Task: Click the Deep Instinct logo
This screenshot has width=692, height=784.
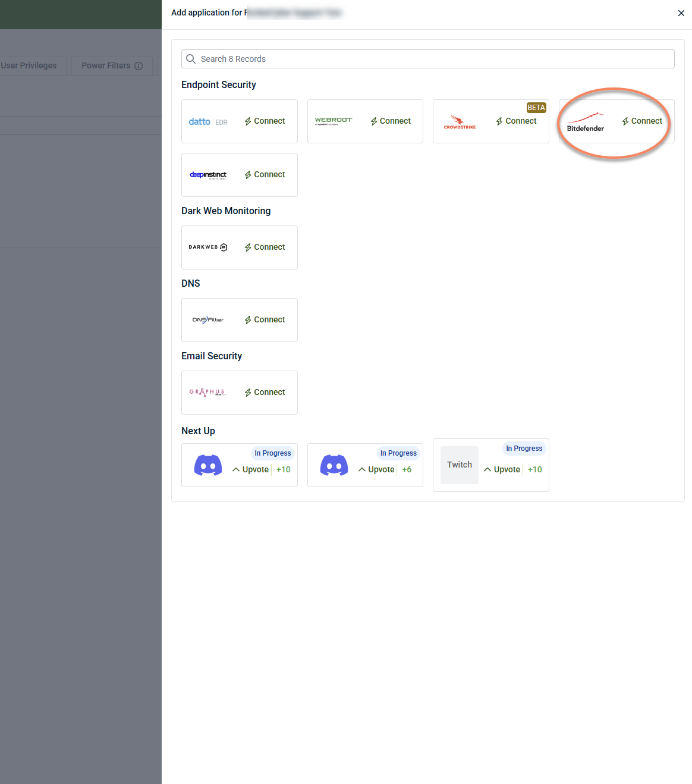Action: tap(208, 175)
